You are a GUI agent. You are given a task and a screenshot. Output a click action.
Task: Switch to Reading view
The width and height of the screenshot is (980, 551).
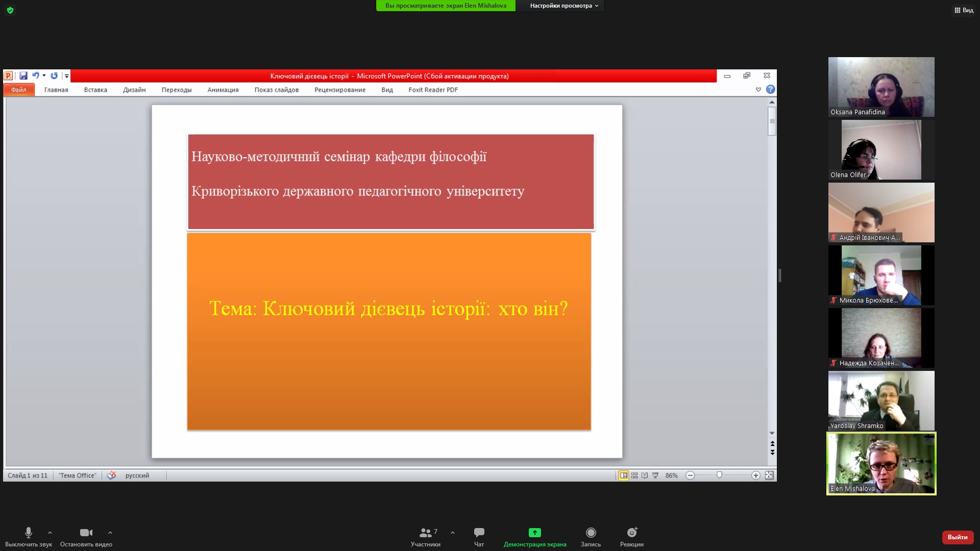coord(645,475)
